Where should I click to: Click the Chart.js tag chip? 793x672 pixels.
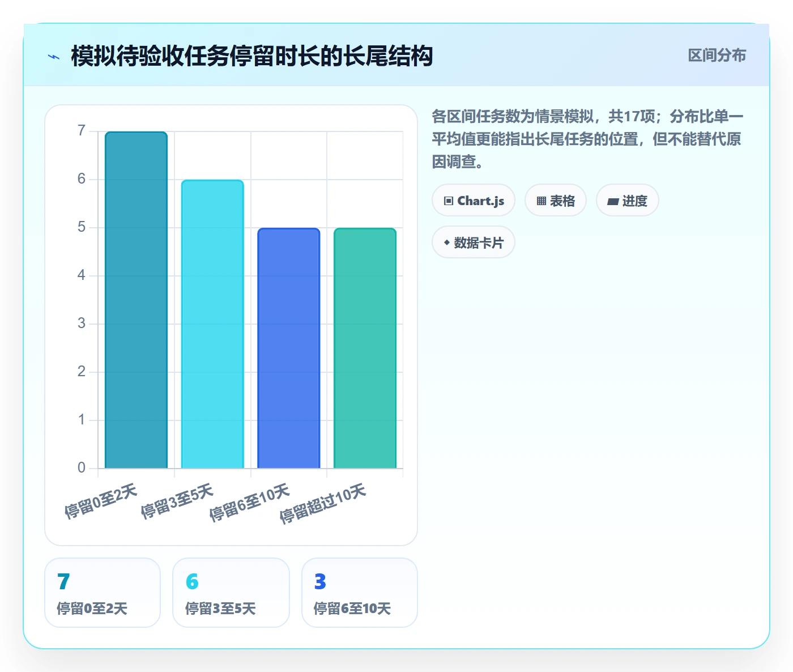point(474,201)
